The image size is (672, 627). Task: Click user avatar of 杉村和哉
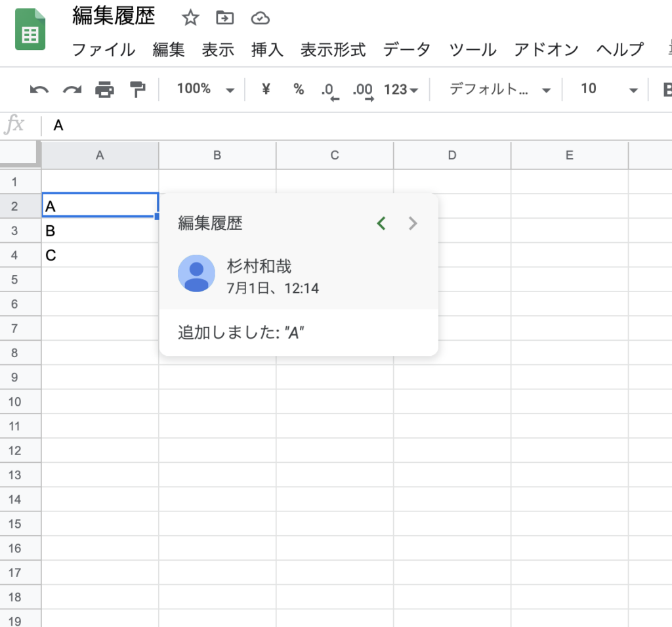click(196, 274)
